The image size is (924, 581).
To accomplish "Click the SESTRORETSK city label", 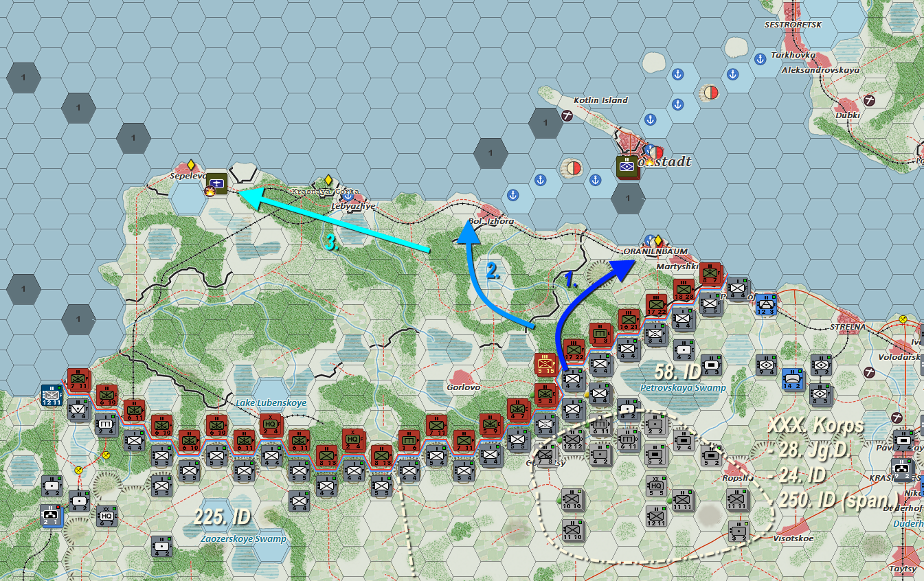I will 793,25.
